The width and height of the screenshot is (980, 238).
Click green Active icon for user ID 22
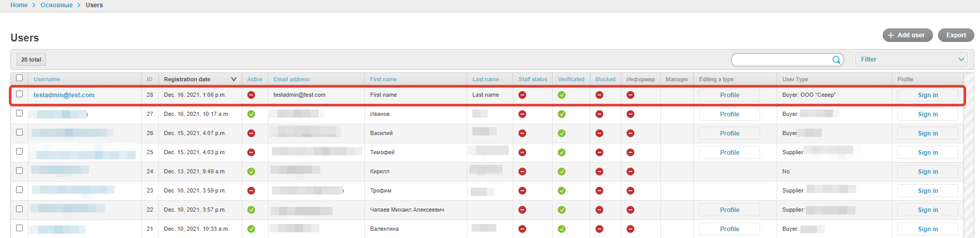coord(251,210)
